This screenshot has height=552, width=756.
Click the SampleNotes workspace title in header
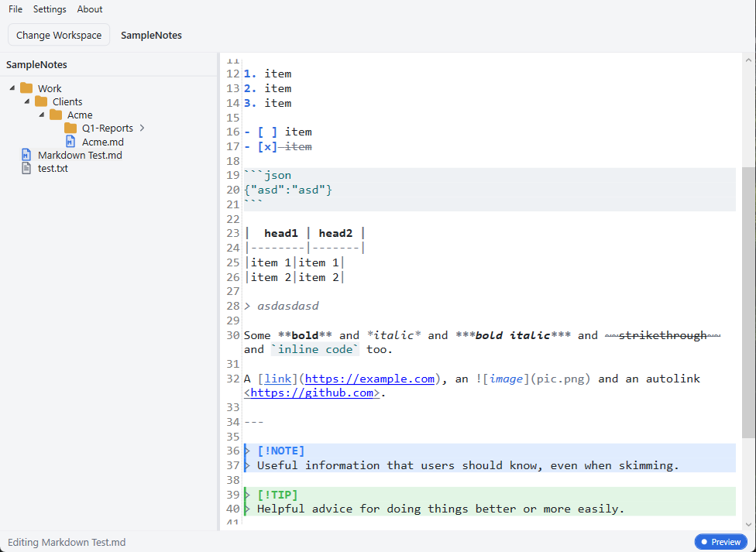[x=151, y=35]
